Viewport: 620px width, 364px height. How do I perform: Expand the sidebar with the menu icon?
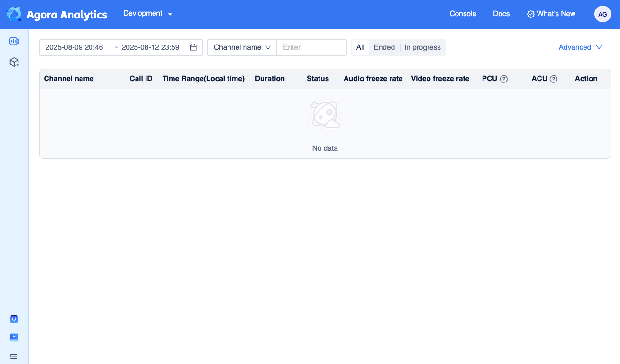tap(14, 356)
